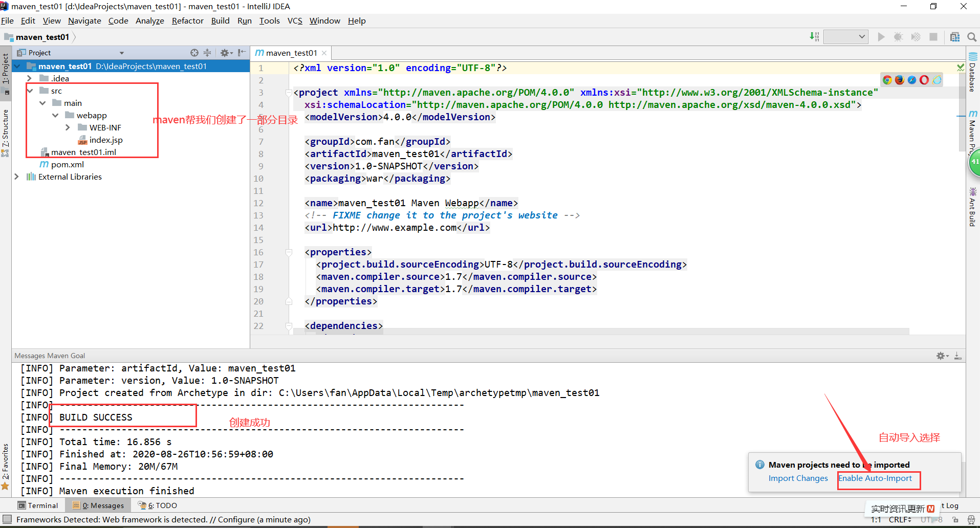980x528 pixels.
Task: Select the index.jsp file
Action: click(x=100, y=140)
